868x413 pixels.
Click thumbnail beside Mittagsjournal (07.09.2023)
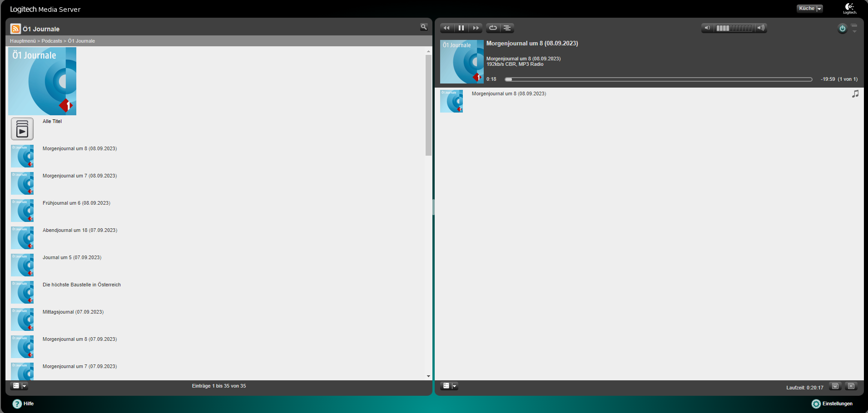pos(22,320)
